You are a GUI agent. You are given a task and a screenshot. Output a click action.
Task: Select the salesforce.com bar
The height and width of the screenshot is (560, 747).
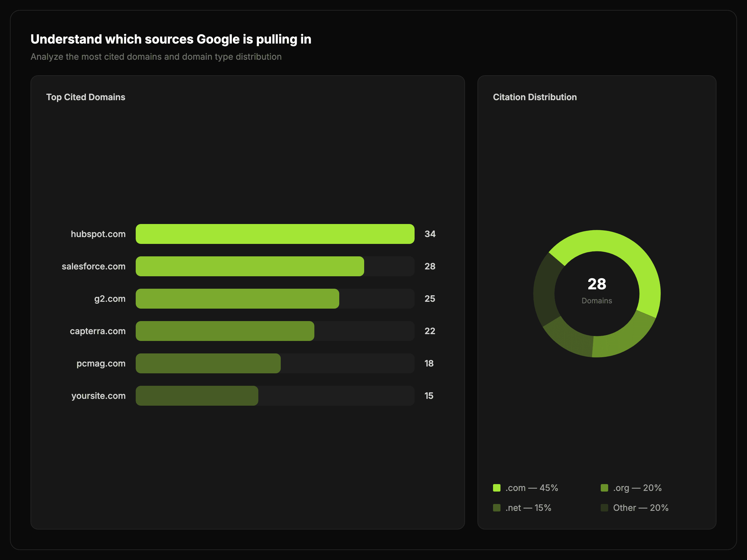click(x=250, y=266)
